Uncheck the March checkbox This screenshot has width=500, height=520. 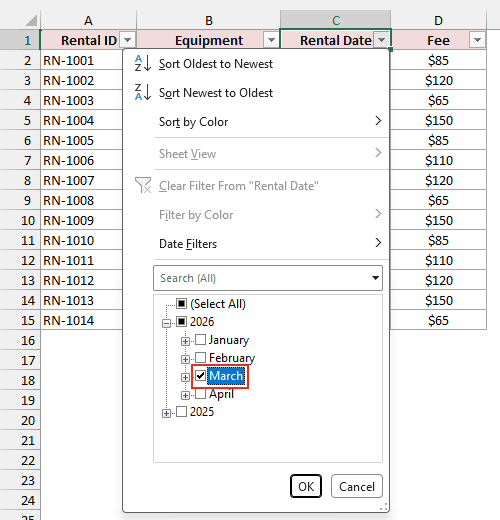[x=200, y=376]
